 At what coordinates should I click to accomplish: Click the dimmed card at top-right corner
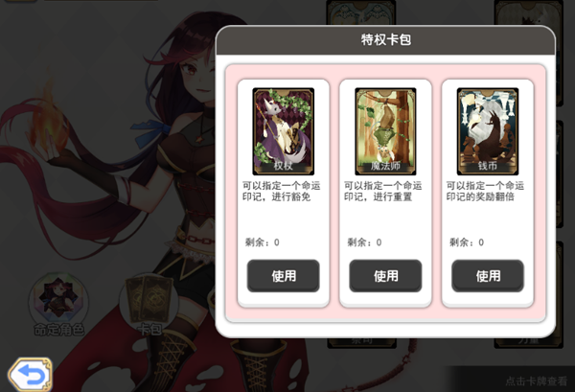tap(529, 14)
